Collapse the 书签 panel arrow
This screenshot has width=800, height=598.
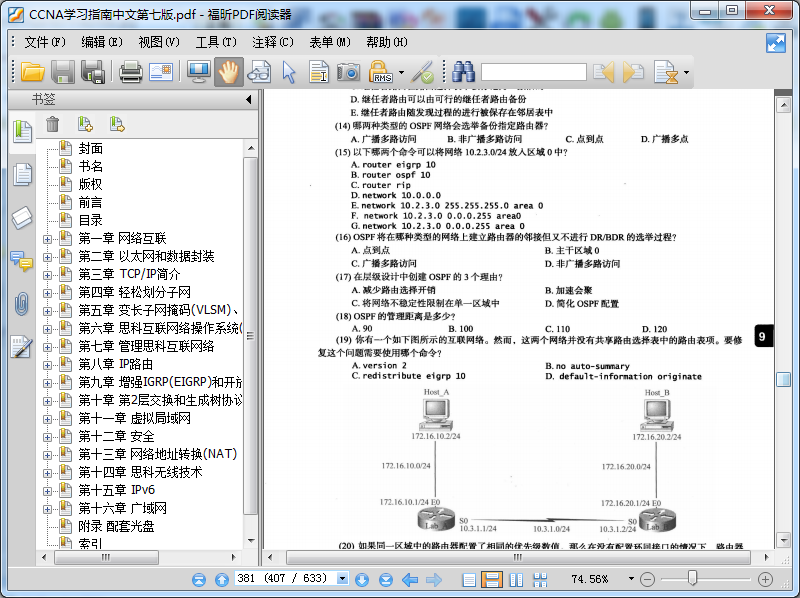[x=248, y=99]
